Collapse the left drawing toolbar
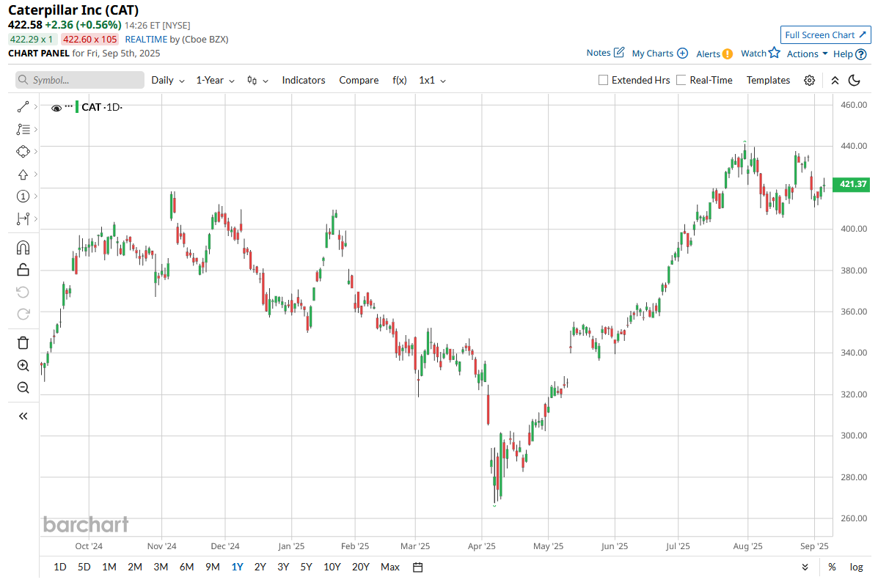This screenshot has width=889, height=588. pos(23,416)
